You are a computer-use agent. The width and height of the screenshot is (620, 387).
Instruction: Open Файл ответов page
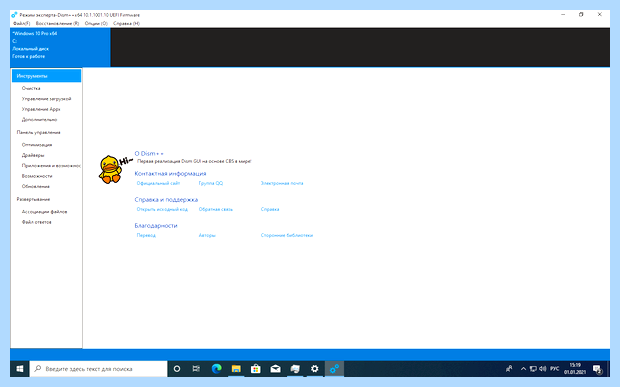[36, 222]
